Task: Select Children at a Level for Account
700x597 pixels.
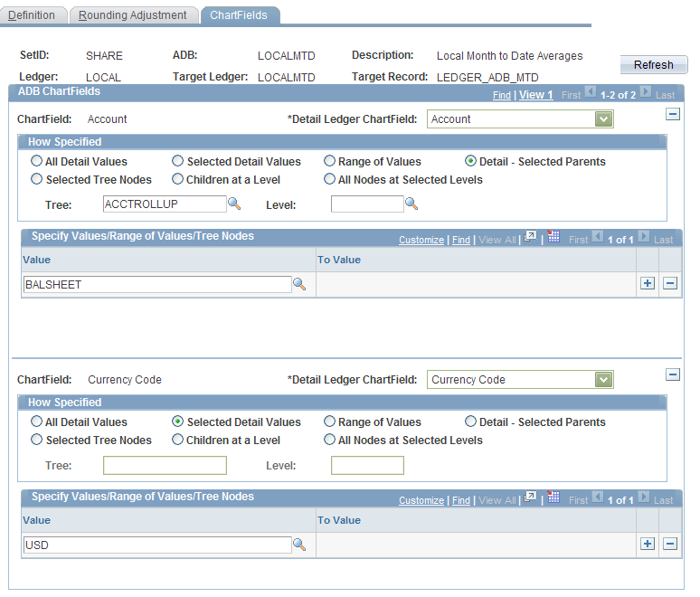Action: [177, 179]
